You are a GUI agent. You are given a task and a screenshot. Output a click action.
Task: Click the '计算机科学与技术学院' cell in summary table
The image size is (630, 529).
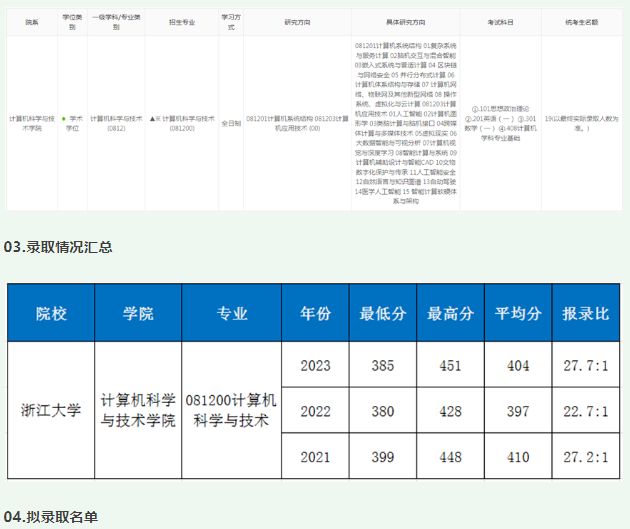click(x=138, y=410)
